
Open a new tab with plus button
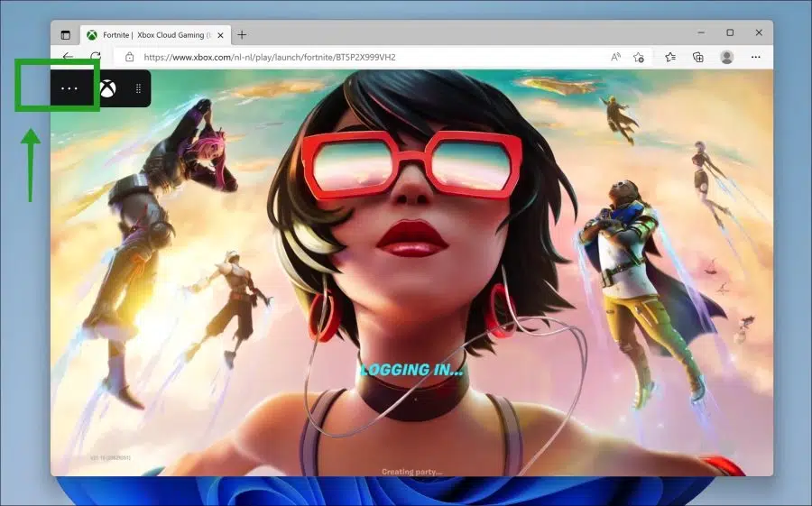(x=242, y=34)
